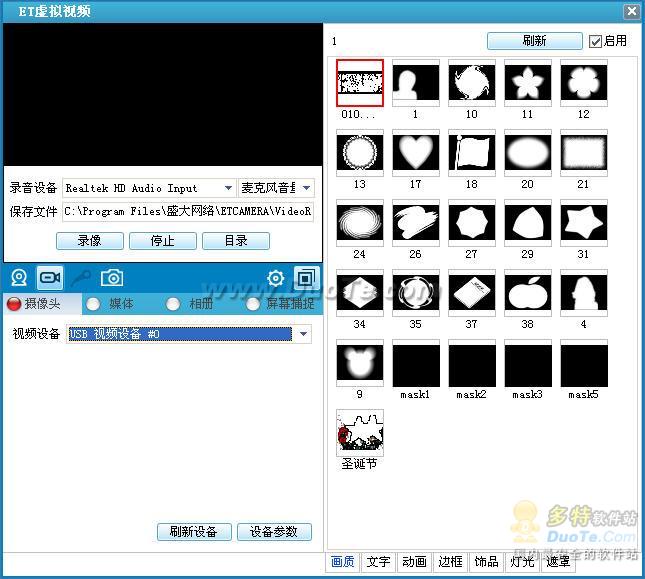Choose the swirl mask thumbnail 10
Viewport: 645px width, 579px height.
pyautogui.click(x=472, y=82)
